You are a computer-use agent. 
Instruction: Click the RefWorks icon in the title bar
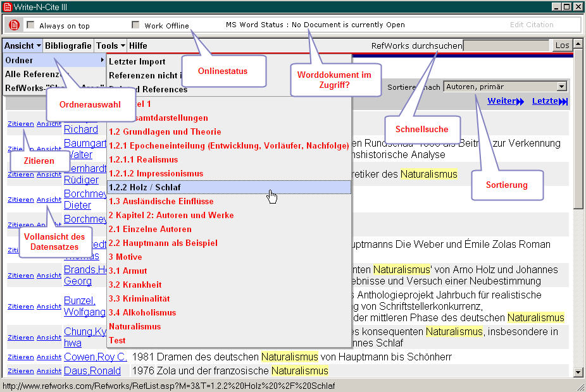pos(6,6)
